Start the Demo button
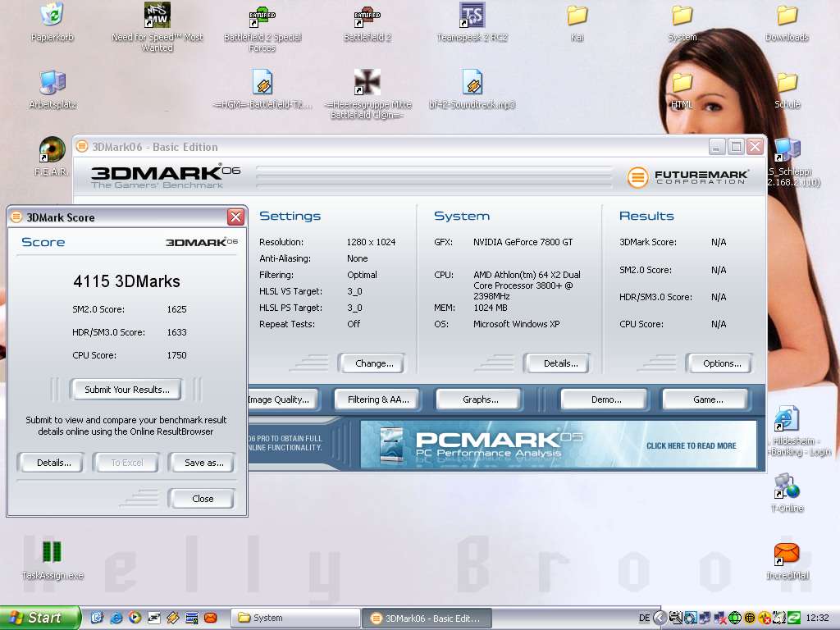This screenshot has width=840, height=630. click(605, 399)
